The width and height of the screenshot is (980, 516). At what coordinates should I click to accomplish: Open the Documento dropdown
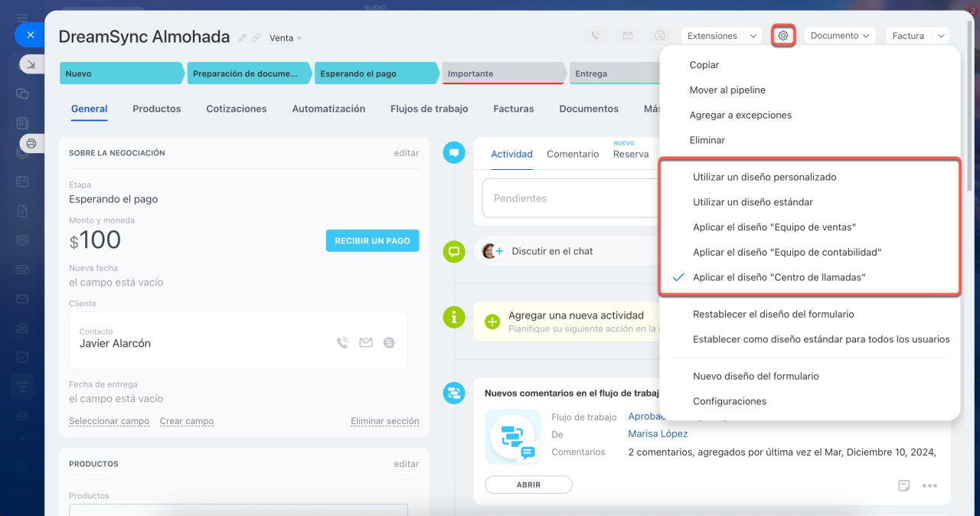click(840, 36)
